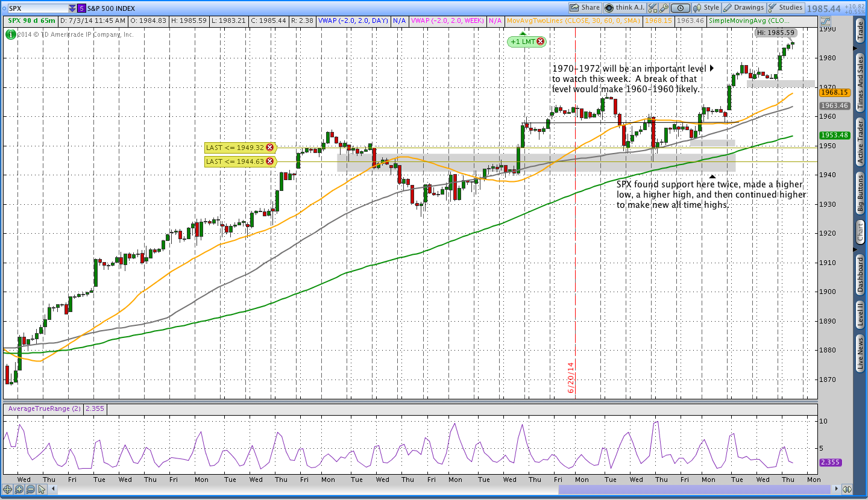Select the 1970-1972 important level text note
This screenshot has width=868, height=500.
(629, 79)
